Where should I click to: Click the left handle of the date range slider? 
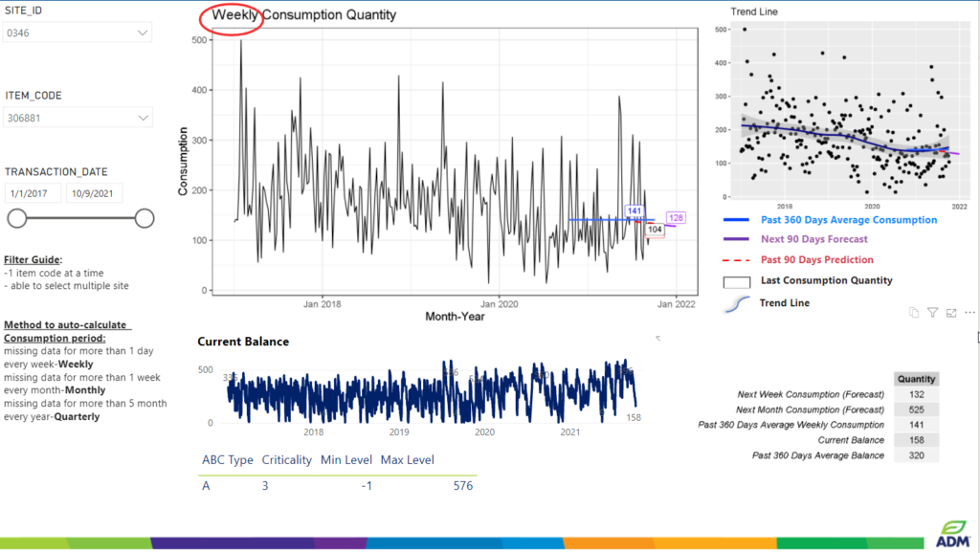coord(16,217)
